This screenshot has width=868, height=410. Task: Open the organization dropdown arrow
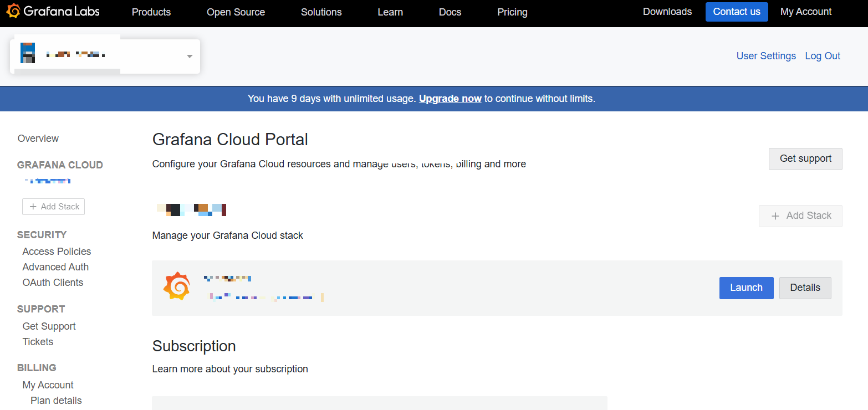(x=190, y=56)
